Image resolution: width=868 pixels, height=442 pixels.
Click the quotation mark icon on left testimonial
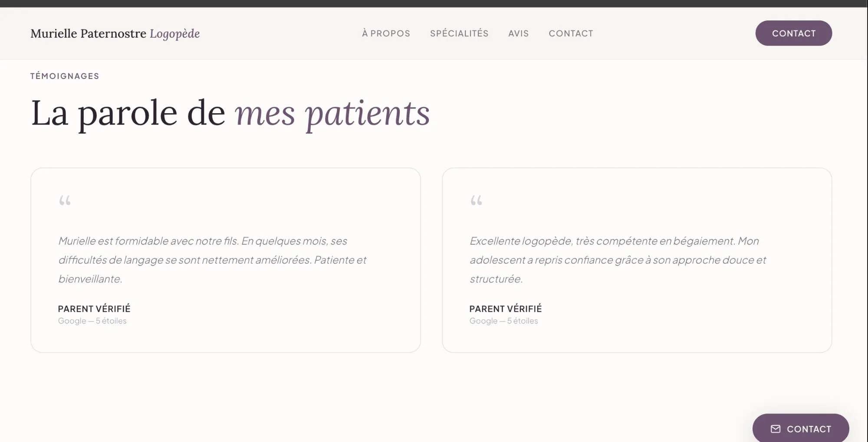66,201
